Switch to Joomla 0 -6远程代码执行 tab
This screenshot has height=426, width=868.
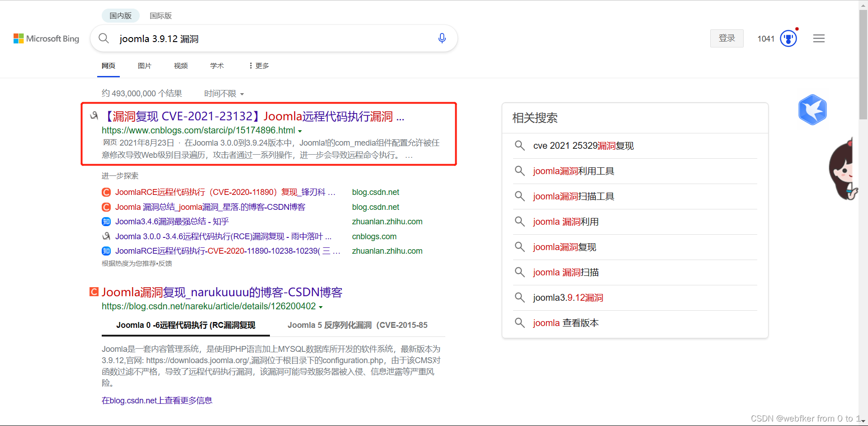(186, 325)
